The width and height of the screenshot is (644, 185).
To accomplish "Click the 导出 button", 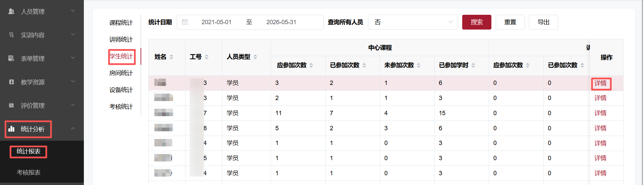I will coord(543,22).
